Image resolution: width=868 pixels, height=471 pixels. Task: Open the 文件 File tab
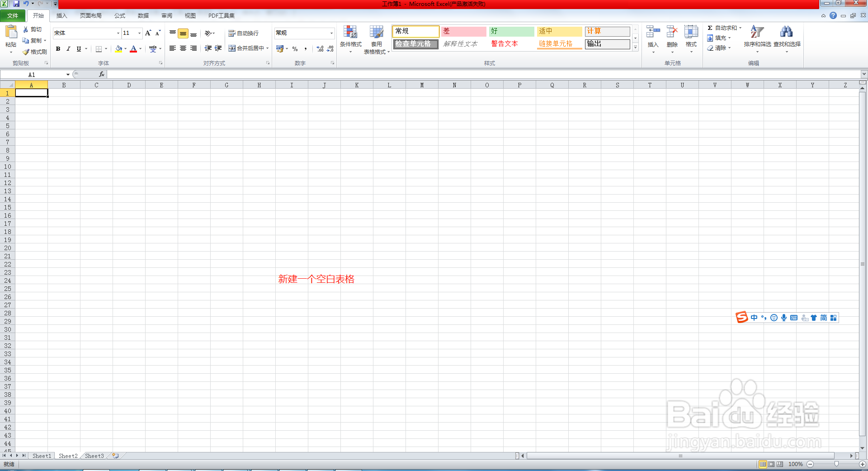[x=13, y=15]
